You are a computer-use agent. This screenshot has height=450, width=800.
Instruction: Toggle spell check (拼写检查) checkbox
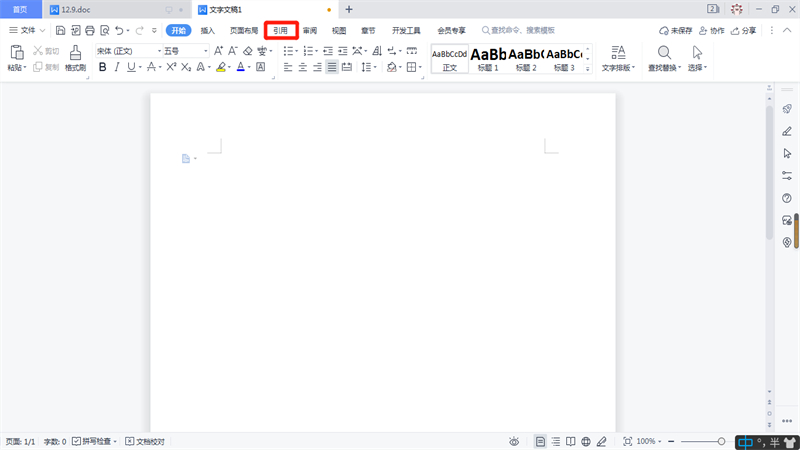click(x=76, y=441)
